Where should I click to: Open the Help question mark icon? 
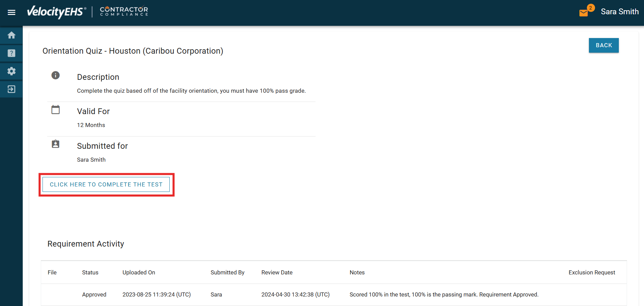click(12, 53)
